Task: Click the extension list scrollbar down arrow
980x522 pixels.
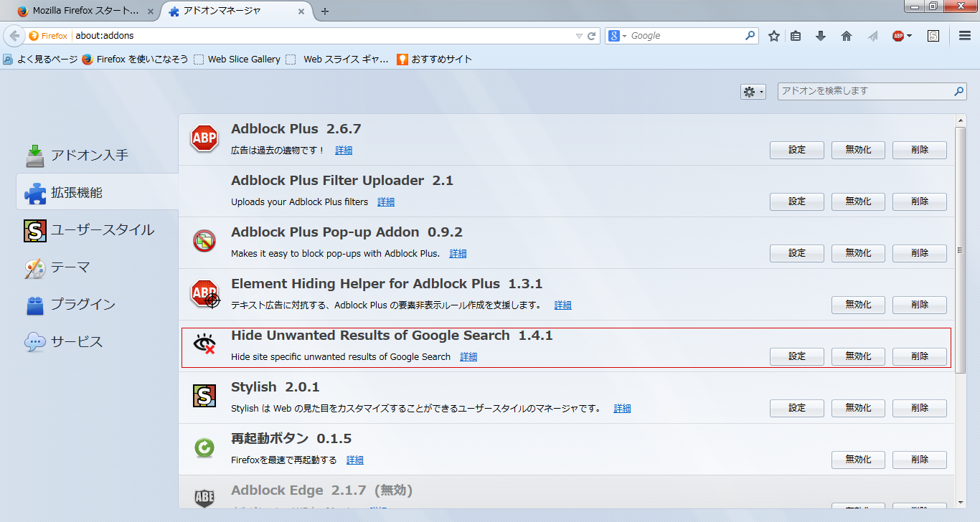Action: [961, 503]
